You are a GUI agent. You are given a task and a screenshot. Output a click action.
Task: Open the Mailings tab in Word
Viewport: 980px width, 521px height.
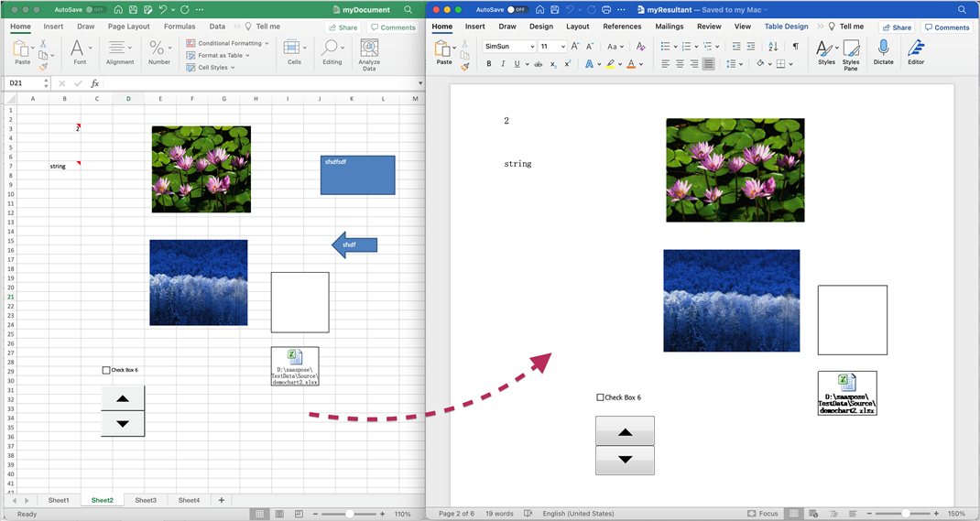tap(670, 27)
